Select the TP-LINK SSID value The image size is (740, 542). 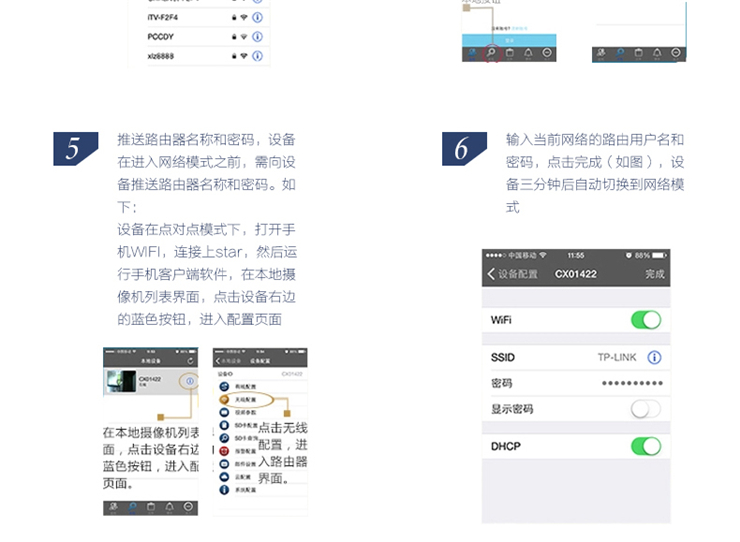coord(617,357)
